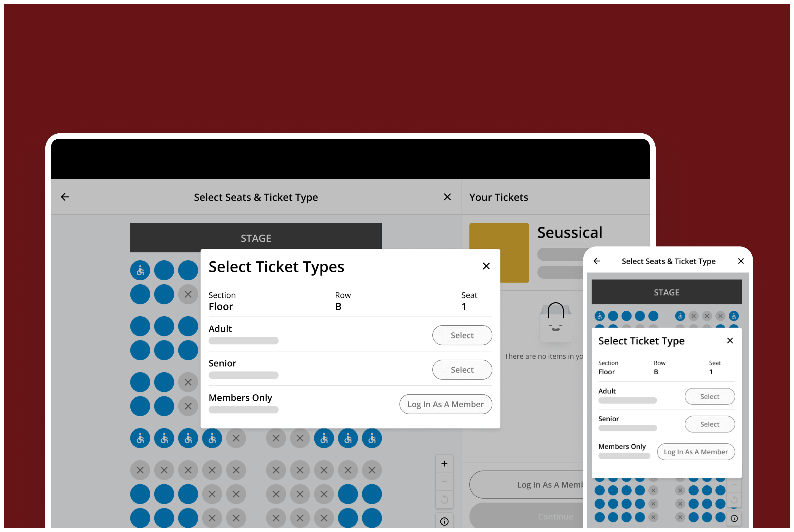This screenshot has height=532, width=794.
Task: Click the Seussical show title
Action: click(569, 232)
